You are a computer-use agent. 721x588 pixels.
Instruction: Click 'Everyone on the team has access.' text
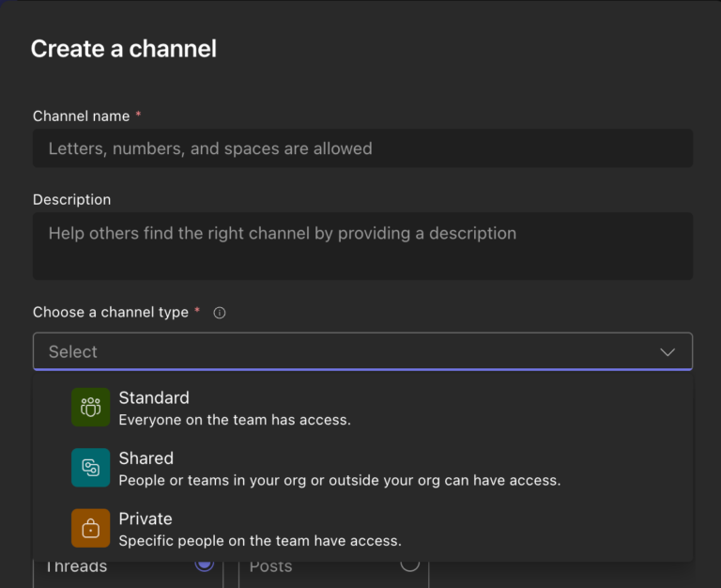pyautogui.click(x=235, y=420)
